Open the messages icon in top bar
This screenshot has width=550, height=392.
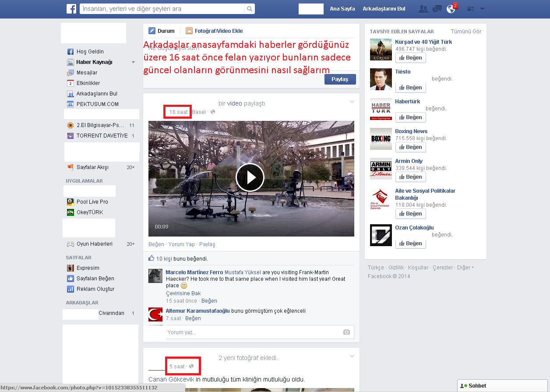[x=437, y=9]
